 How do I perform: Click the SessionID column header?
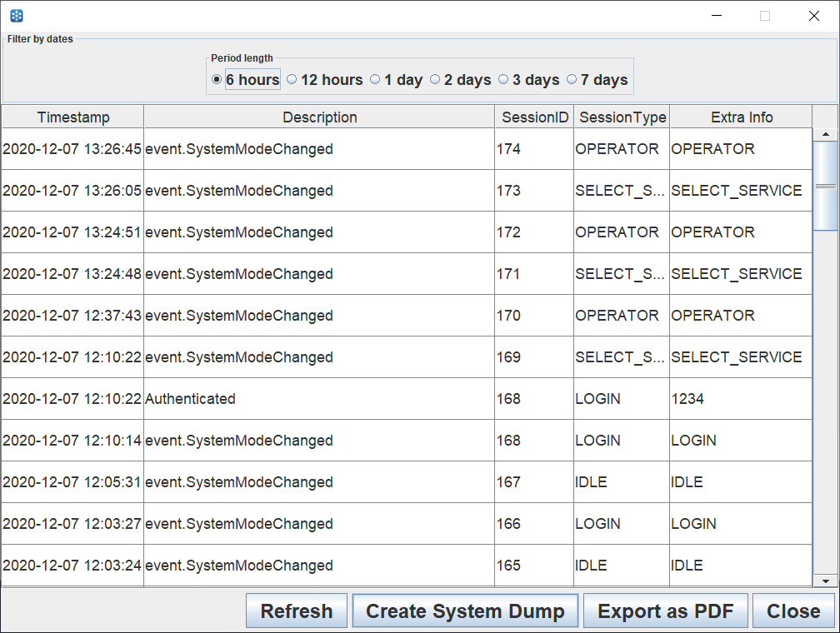click(535, 117)
